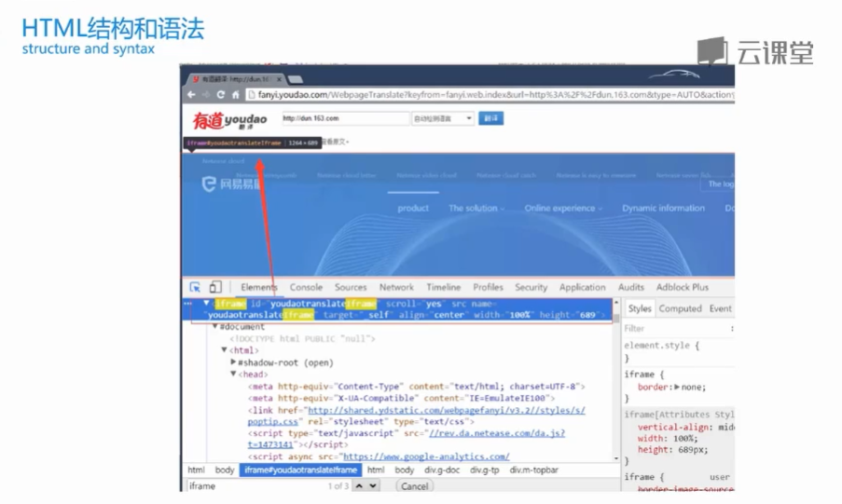This screenshot has height=504, width=842.
Task: Click the iframe node's three-dots menu
Action: coord(187,304)
